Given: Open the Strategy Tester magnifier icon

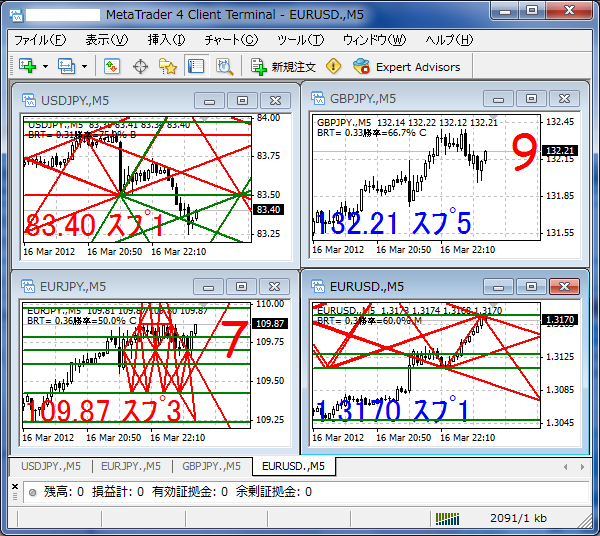Looking at the screenshot, I should pyautogui.click(x=224, y=67).
